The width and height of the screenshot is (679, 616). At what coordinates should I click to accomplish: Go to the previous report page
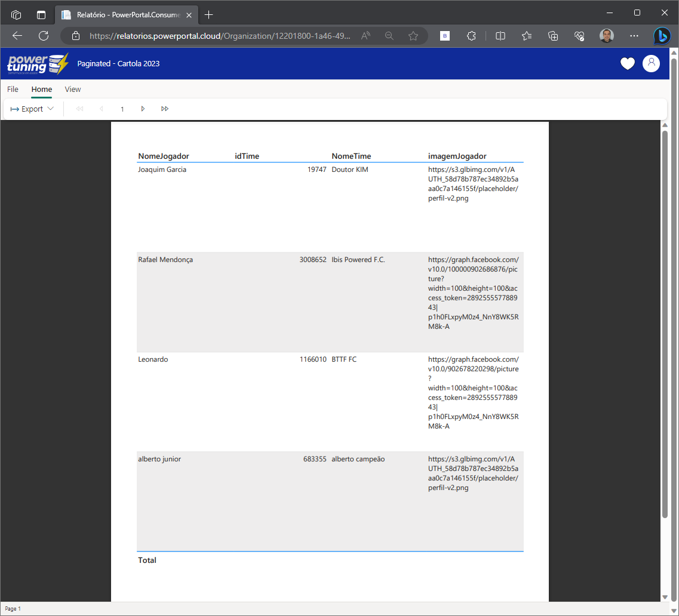(x=101, y=109)
